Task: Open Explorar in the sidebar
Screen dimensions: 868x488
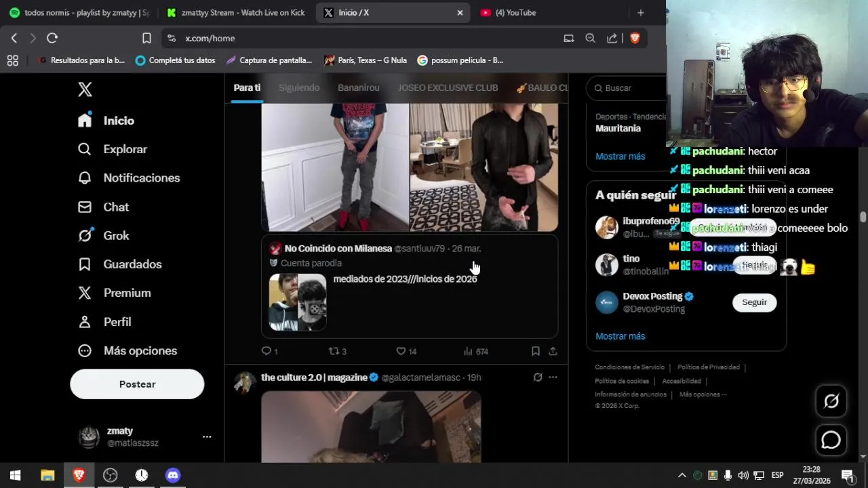Action: point(113,149)
